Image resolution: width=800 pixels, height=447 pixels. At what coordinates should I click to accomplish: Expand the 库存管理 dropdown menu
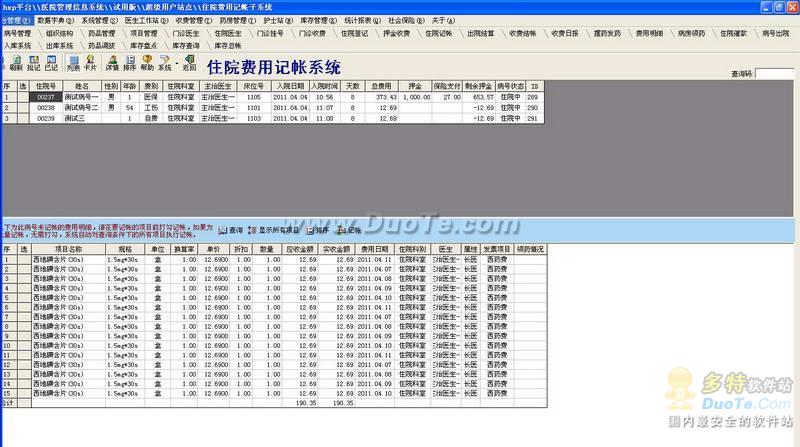point(320,20)
